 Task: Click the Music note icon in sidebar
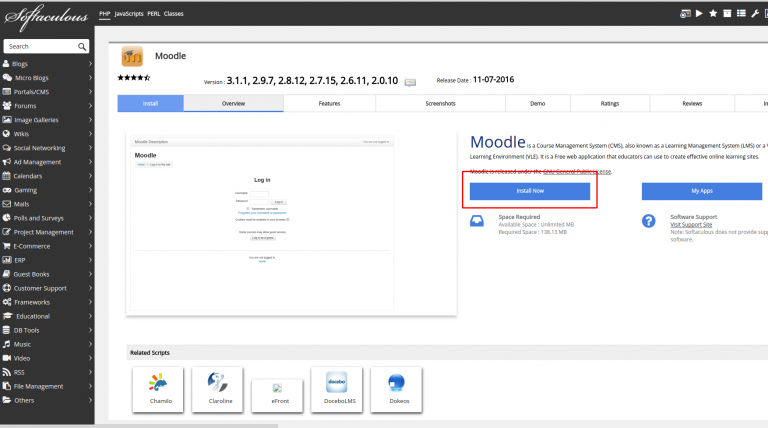[6, 344]
